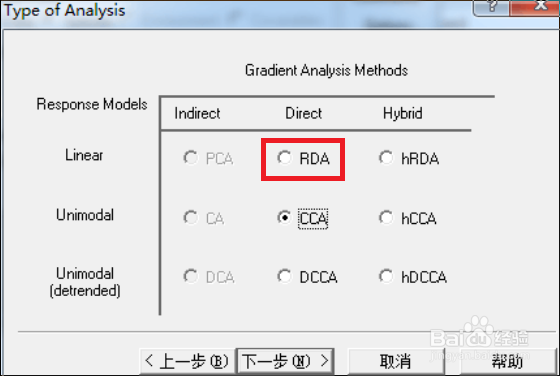Viewport: 560px width, 376px height.
Task: Cancel the wizard using 取消
Action: coord(395,361)
